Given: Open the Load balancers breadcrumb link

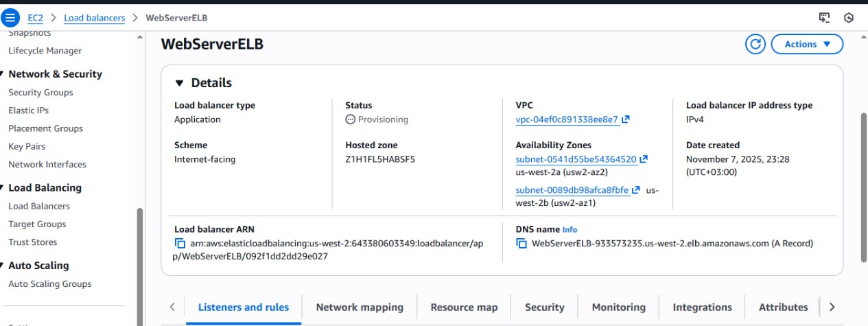Looking at the screenshot, I should [x=94, y=18].
